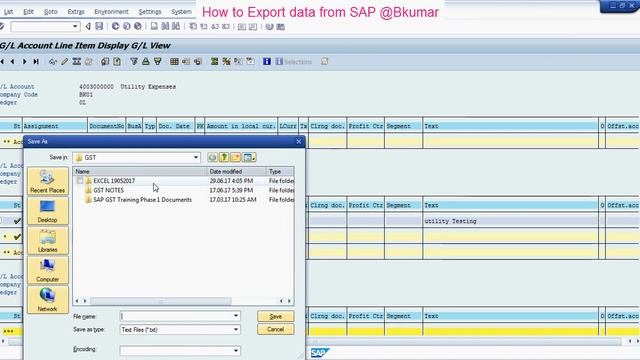Click the Display Document glasses icon
Image resolution: width=640 pixels, height=360 pixels.
[x=53, y=62]
